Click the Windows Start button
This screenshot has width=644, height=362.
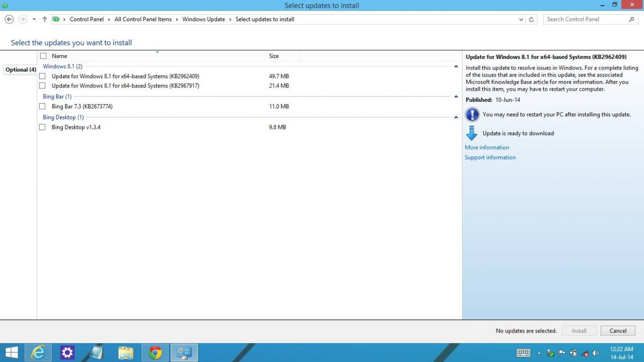click(x=12, y=353)
